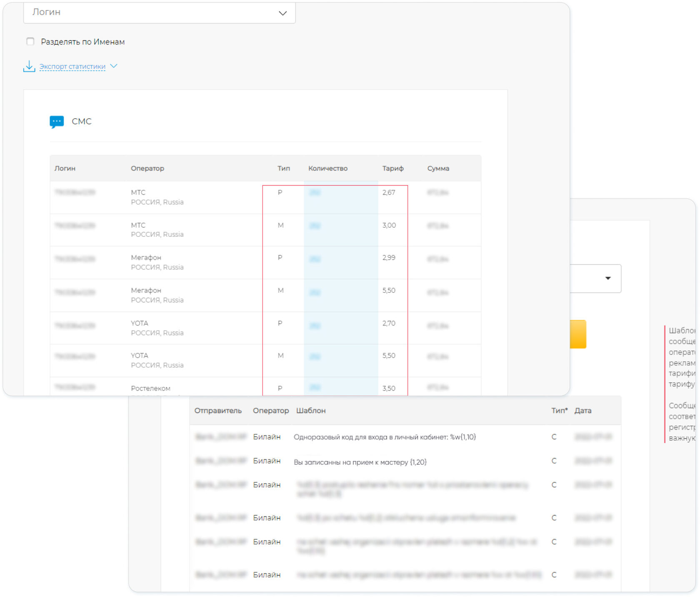Click type P in the 2,70 tariff row
Image resolution: width=700 pixels, height=597 pixels.
[x=280, y=324]
